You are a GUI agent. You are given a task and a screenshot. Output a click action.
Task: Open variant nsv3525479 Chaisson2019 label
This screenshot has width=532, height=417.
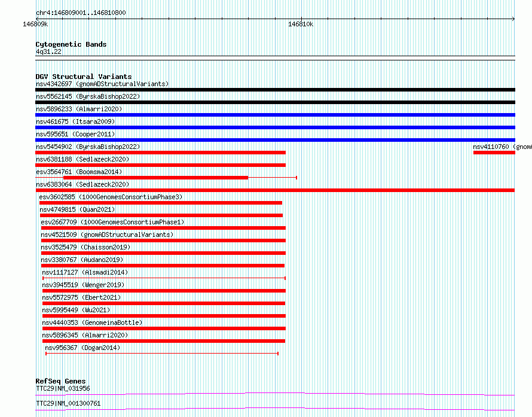pyautogui.click(x=85, y=247)
